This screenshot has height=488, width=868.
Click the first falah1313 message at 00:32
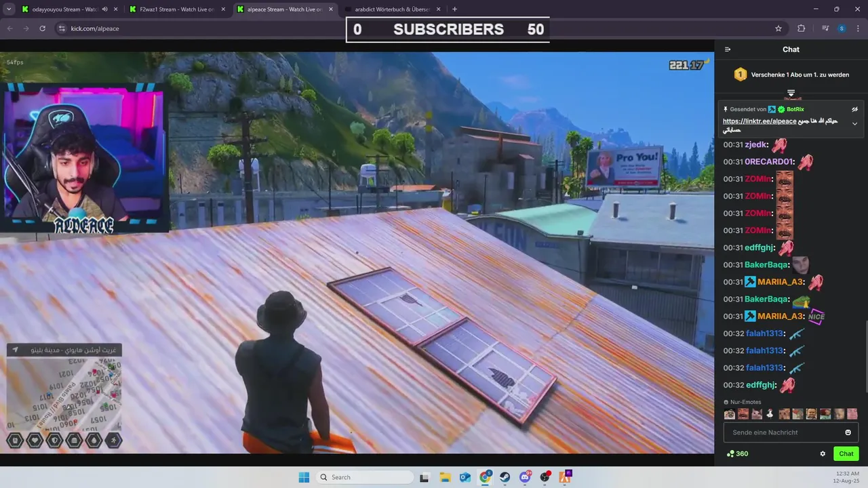[x=764, y=333]
